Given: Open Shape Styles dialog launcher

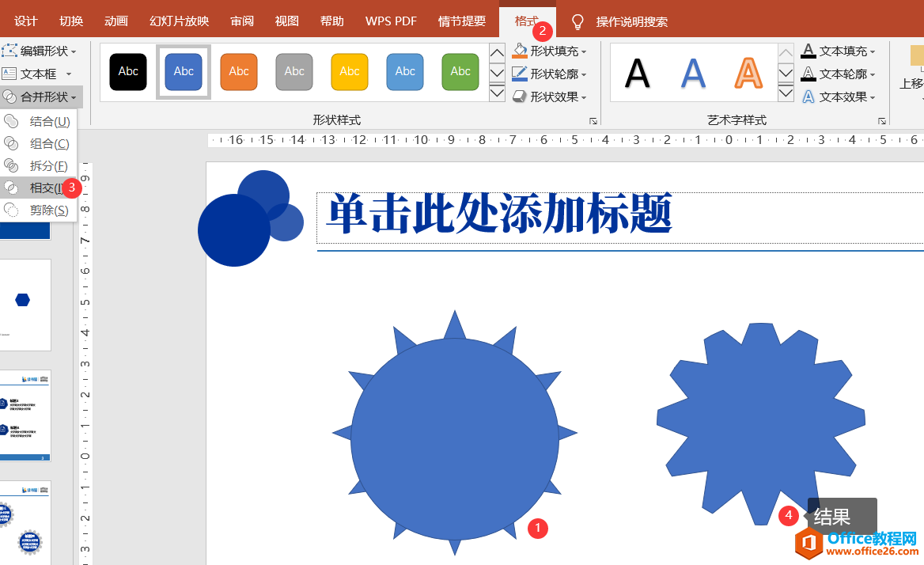Looking at the screenshot, I should 593,121.
